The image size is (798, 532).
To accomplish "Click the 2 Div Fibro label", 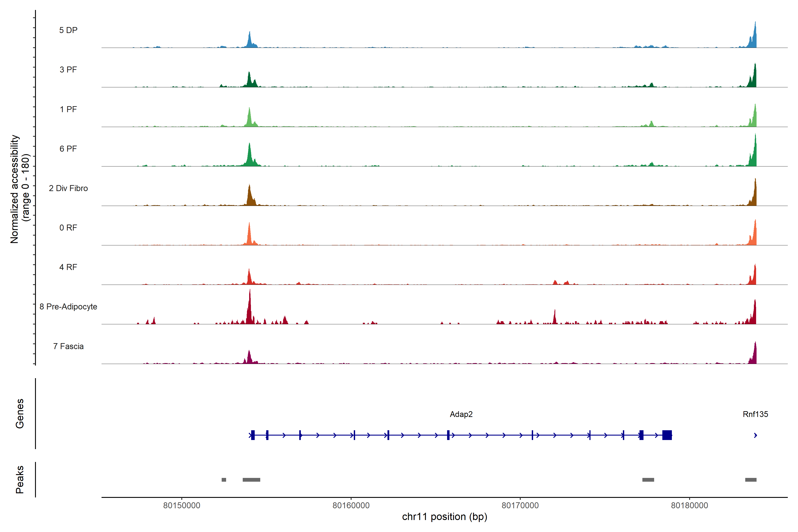I will click(x=68, y=188).
